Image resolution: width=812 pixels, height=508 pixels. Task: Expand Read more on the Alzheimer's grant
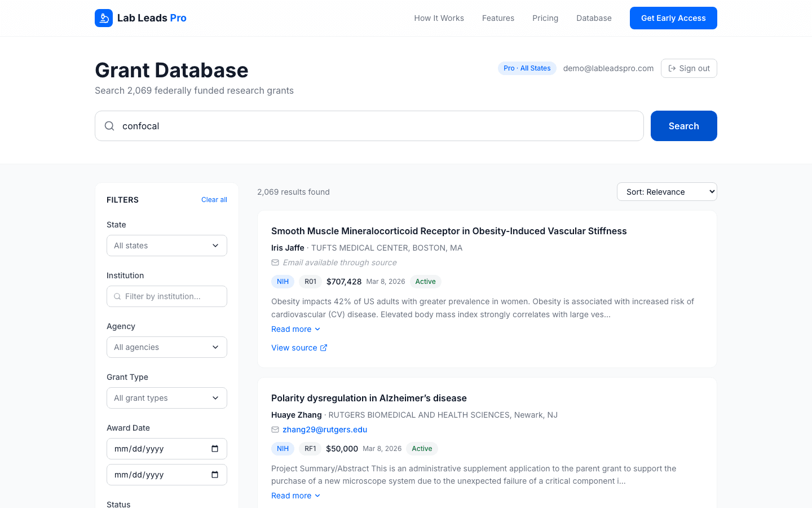pyautogui.click(x=296, y=496)
